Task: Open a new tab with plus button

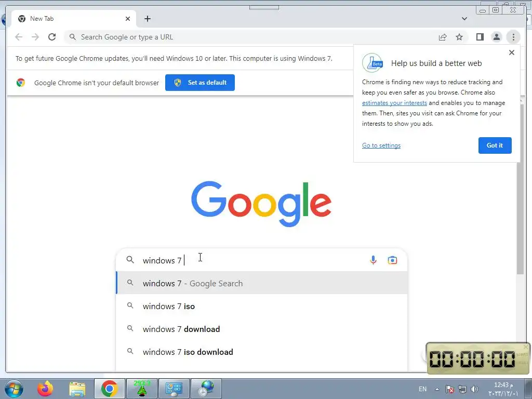Action: pos(147,19)
